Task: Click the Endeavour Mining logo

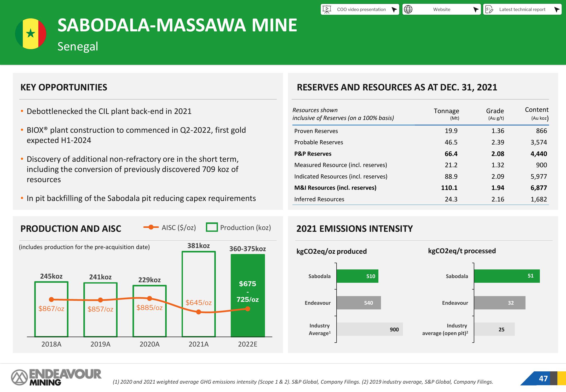Action: point(56,377)
